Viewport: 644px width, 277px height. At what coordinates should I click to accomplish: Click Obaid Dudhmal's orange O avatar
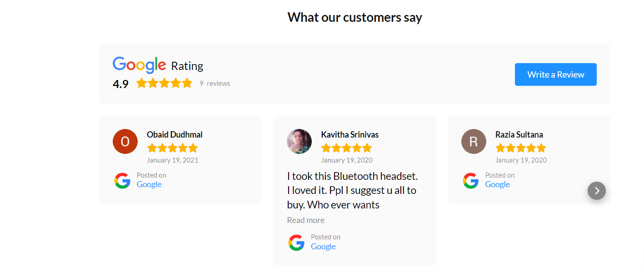coord(125,141)
